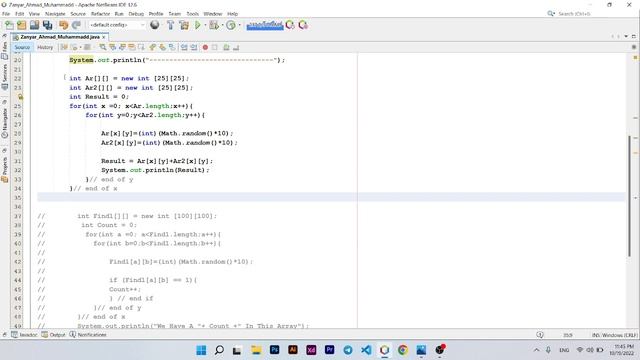This screenshot has width=640, height=360.
Task: Click the editor vertical scrollbar
Action: (630, 196)
